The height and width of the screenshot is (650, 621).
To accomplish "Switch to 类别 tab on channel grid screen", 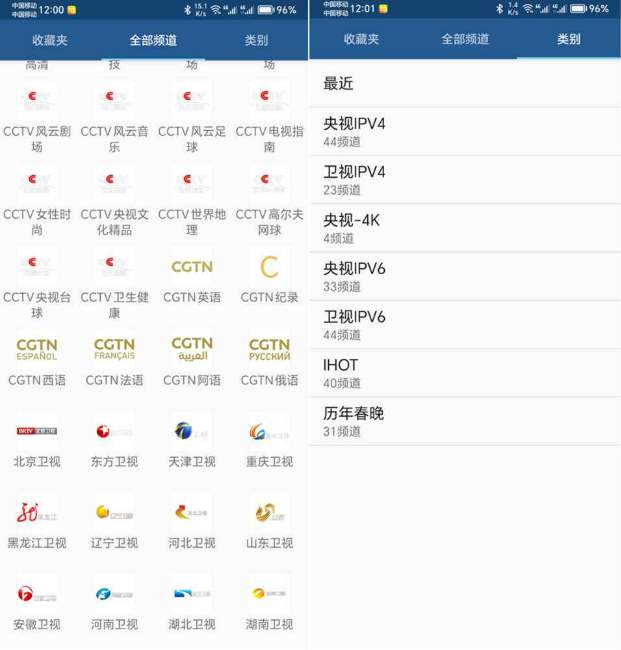I will click(256, 41).
